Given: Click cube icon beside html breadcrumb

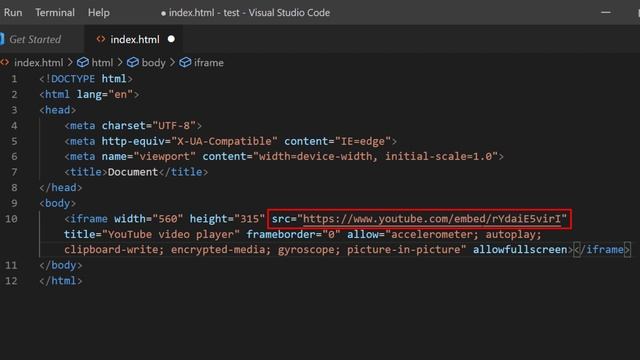Looking at the screenshot, I should point(83,62).
